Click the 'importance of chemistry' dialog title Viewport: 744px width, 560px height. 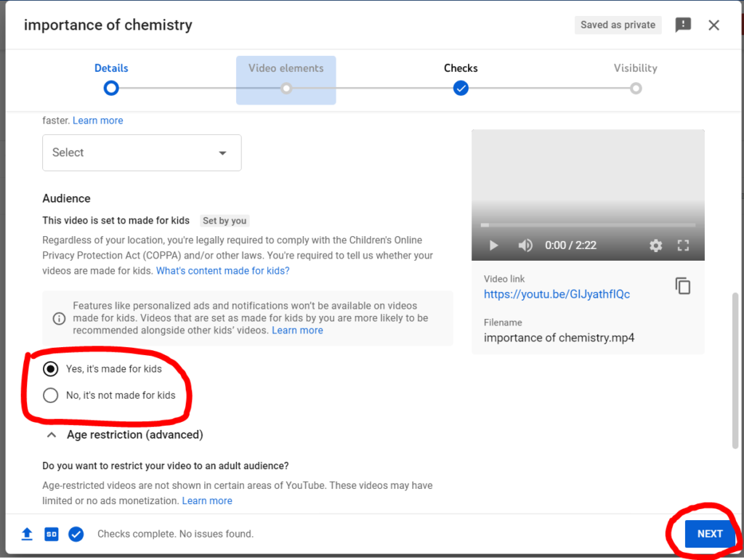108,25
